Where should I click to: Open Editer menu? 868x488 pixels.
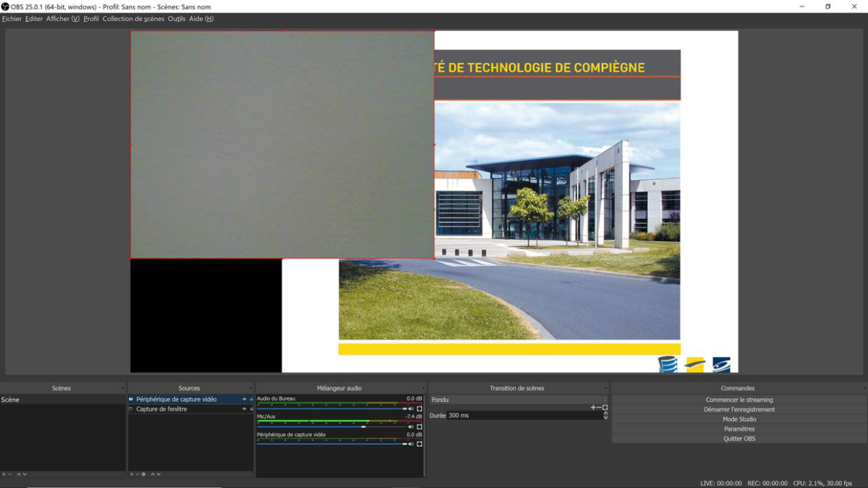(x=34, y=19)
